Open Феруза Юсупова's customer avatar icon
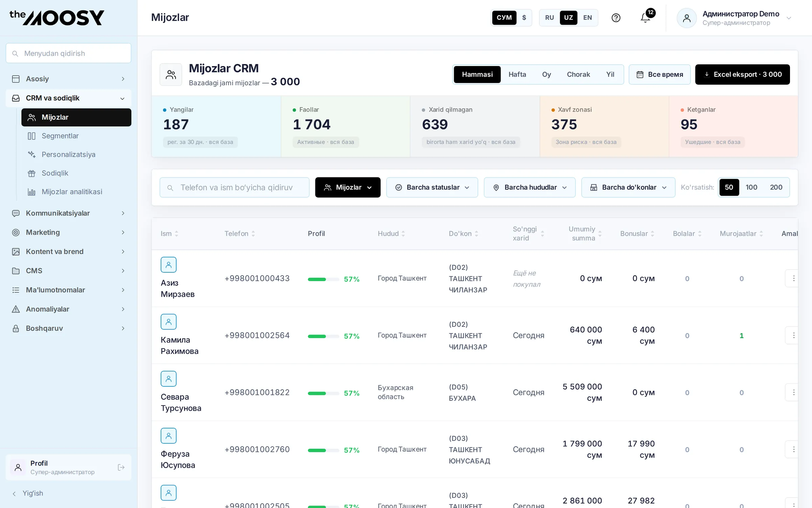 pos(168,436)
